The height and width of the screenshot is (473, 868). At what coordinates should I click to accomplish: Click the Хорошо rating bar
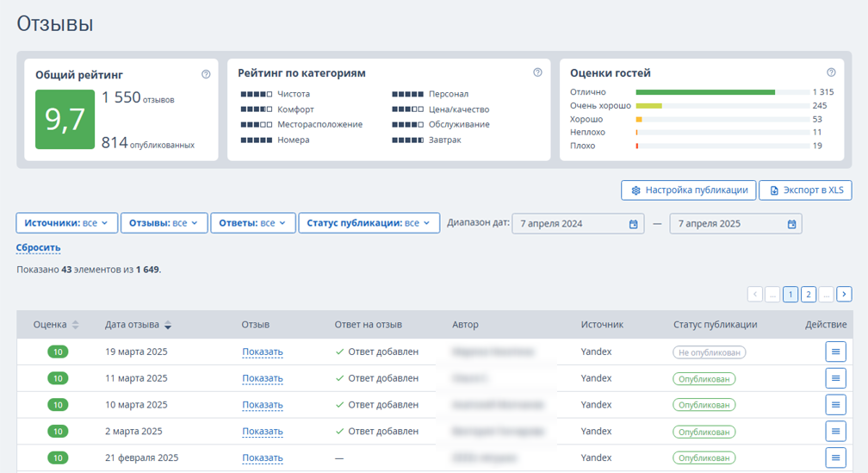tap(722, 119)
